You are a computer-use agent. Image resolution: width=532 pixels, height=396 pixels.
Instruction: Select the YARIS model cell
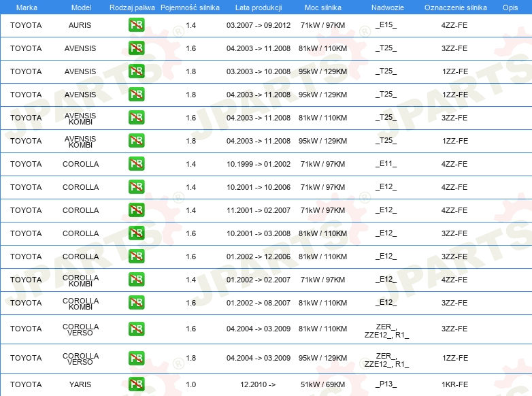coord(80,384)
